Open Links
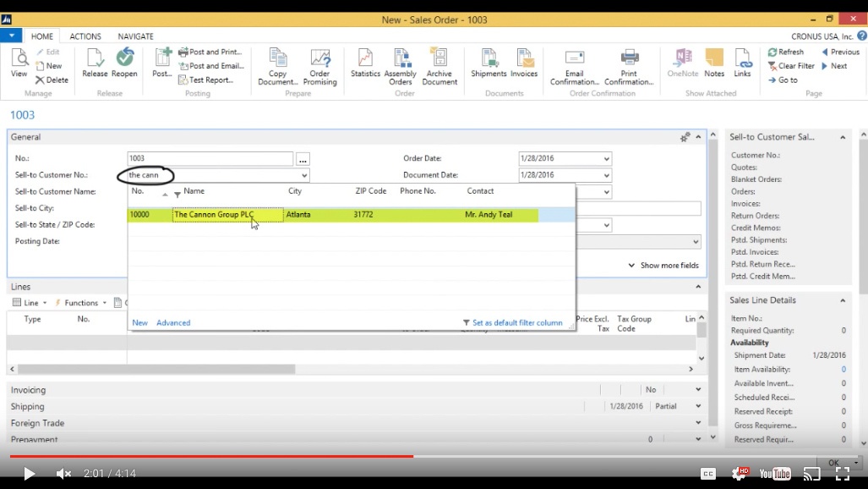868x489 pixels. [x=742, y=63]
